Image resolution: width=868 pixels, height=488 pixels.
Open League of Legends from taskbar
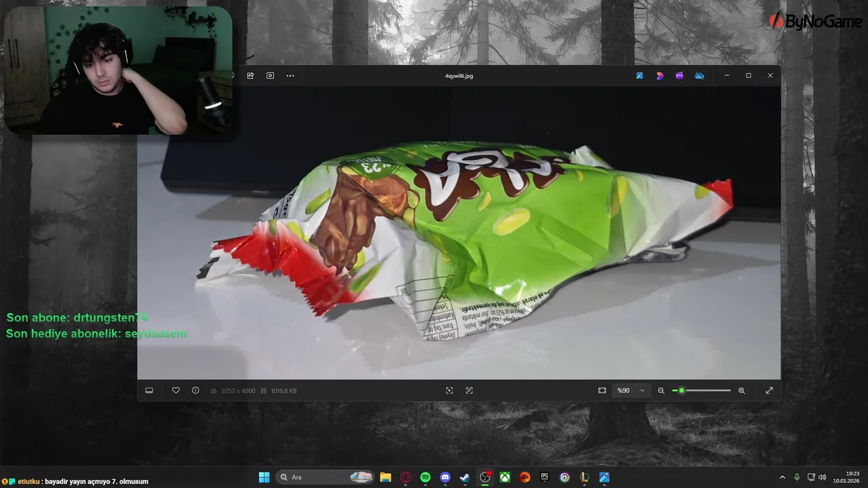pyautogui.click(x=585, y=477)
